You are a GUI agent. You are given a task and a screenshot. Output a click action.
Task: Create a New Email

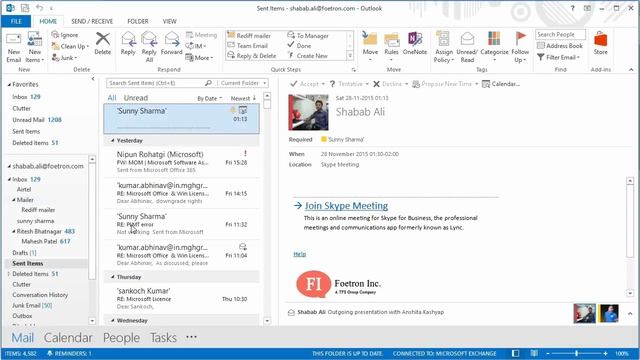13,48
